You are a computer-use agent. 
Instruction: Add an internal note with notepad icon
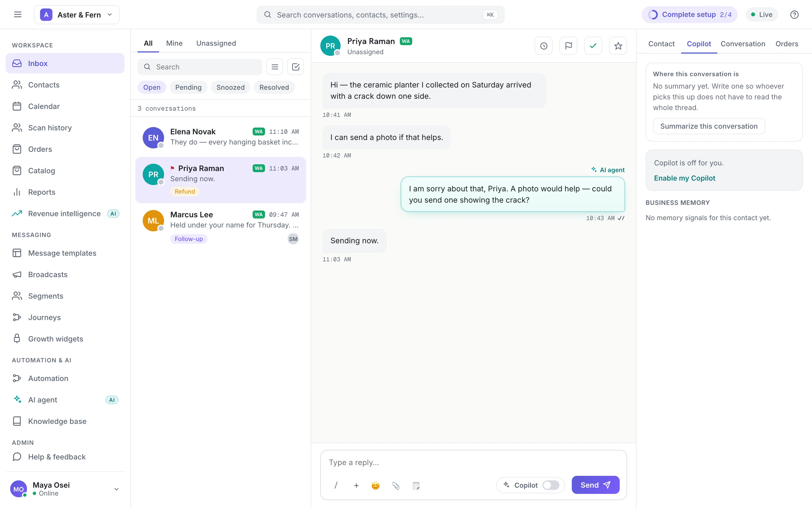coord(416,485)
